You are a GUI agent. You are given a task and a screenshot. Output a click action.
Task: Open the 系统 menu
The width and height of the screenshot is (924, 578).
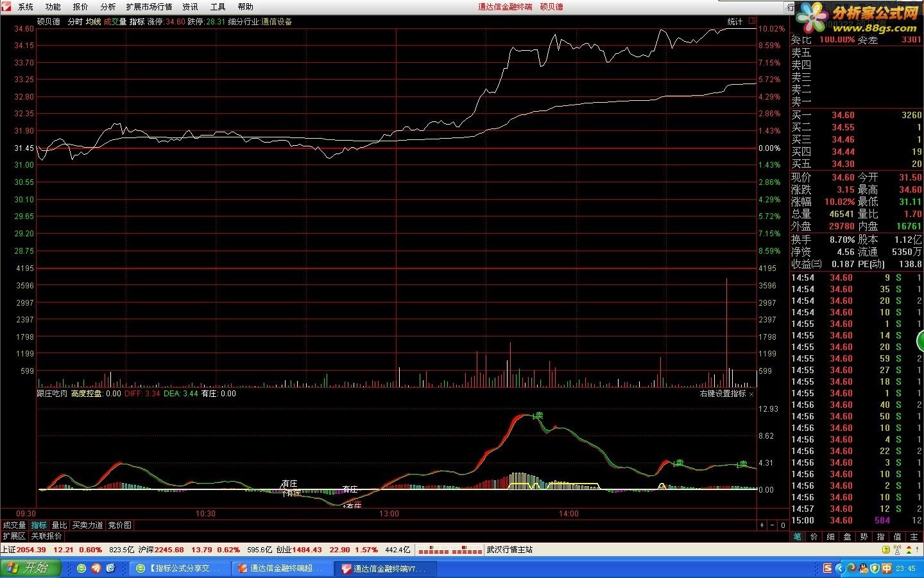26,7
